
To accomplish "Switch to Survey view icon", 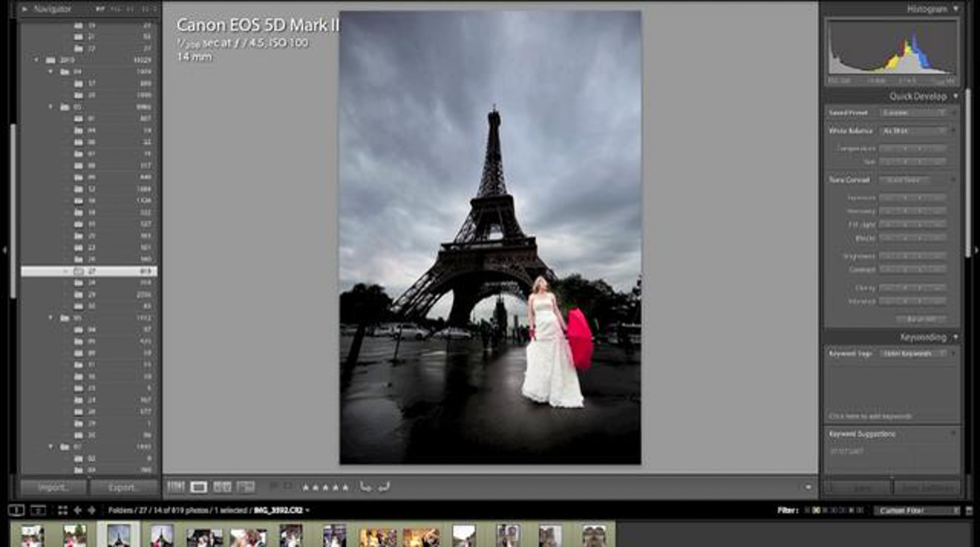I will click(x=246, y=487).
